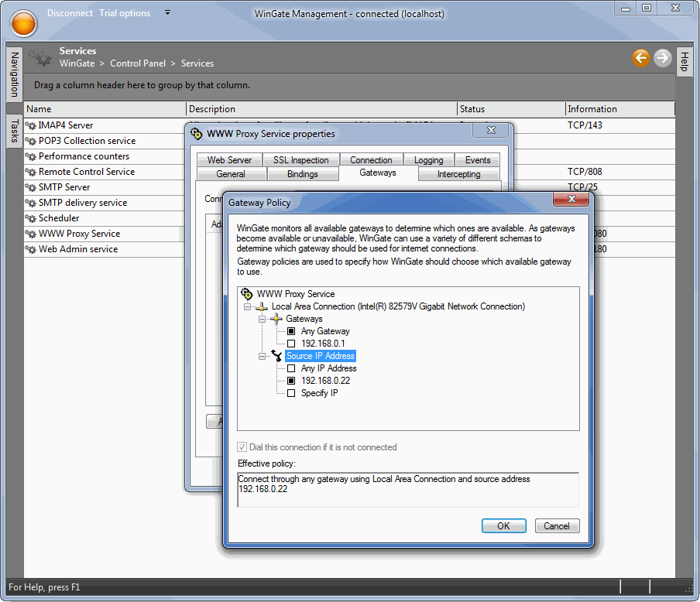This screenshot has height=602, width=700.
Task: Click Trial options in the title toolbar
Action: tap(125, 13)
